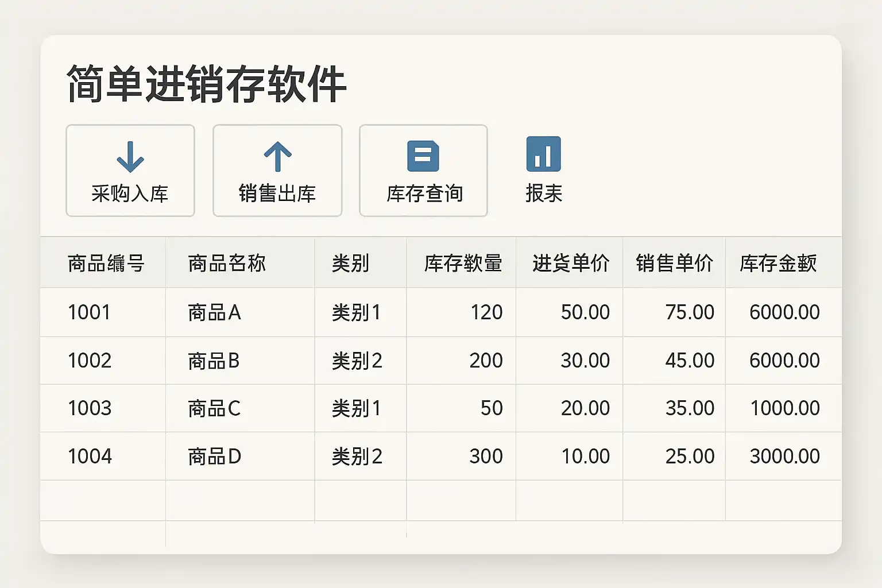
Task: Click the down-arrow purchase inbound icon
Action: click(130, 157)
